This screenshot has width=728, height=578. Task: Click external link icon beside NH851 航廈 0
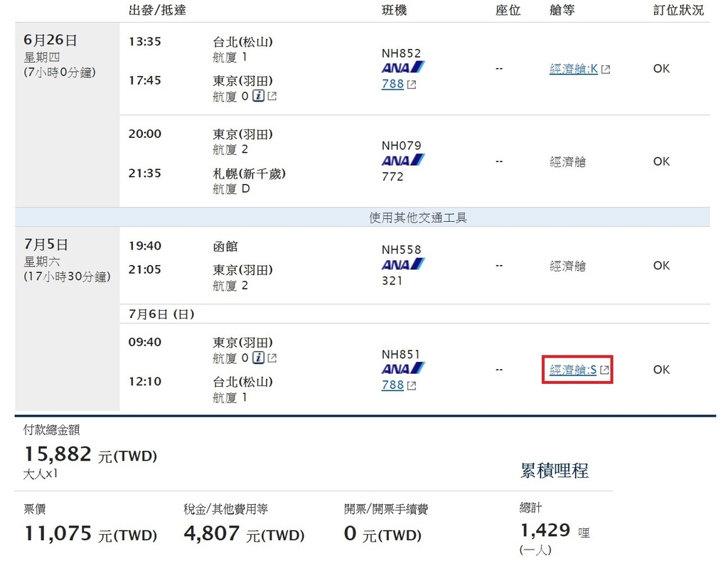[272, 358]
